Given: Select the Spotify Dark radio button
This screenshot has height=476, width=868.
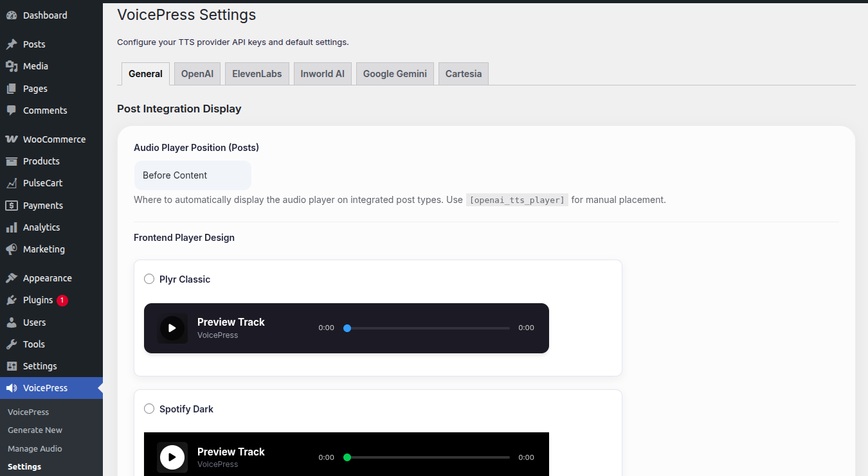Looking at the screenshot, I should pos(149,409).
